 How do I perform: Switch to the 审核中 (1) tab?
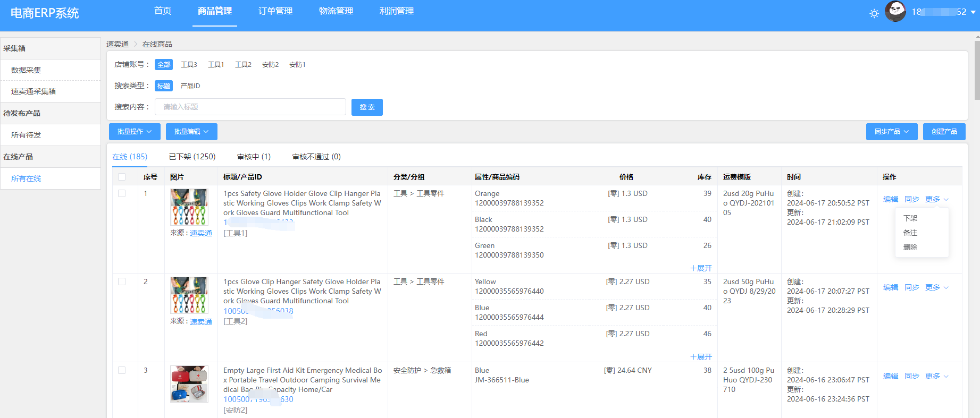coord(254,157)
